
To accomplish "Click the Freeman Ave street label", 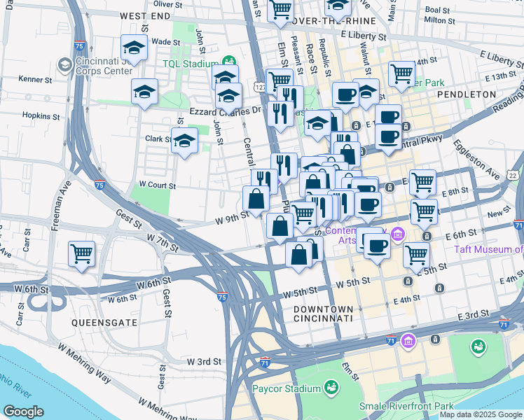I will (x=61, y=206).
